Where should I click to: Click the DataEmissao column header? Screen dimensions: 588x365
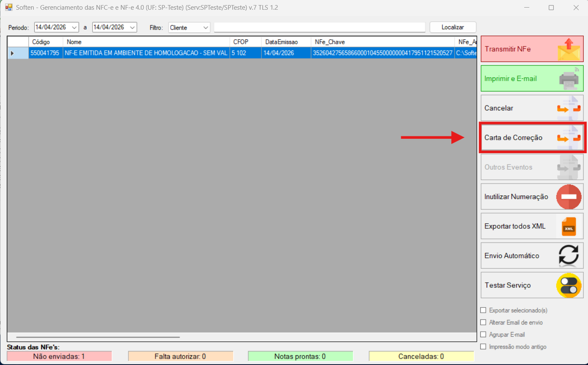pyautogui.click(x=286, y=42)
